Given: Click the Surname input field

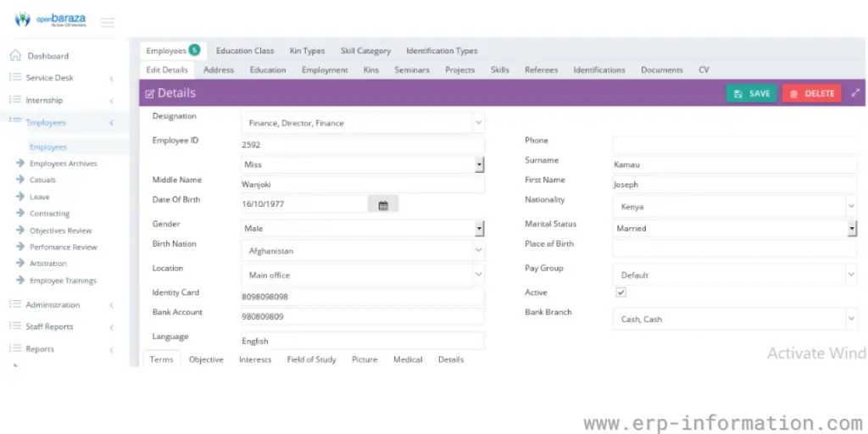Looking at the screenshot, I should coord(734,164).
